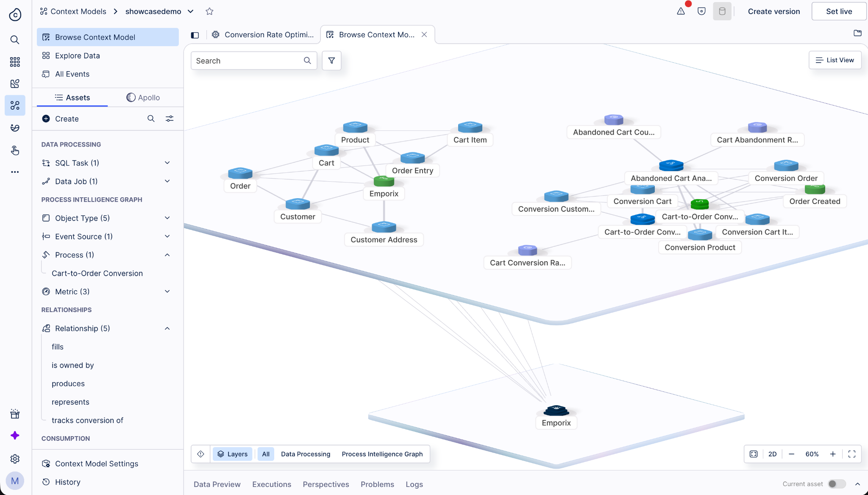Open the search icon in left rail
868x495 pixels.
click(x=15, y=40)
